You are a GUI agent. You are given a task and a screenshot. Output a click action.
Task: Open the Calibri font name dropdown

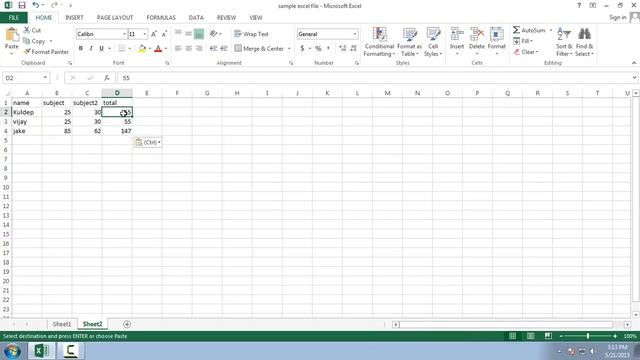(x=124, y=34)
